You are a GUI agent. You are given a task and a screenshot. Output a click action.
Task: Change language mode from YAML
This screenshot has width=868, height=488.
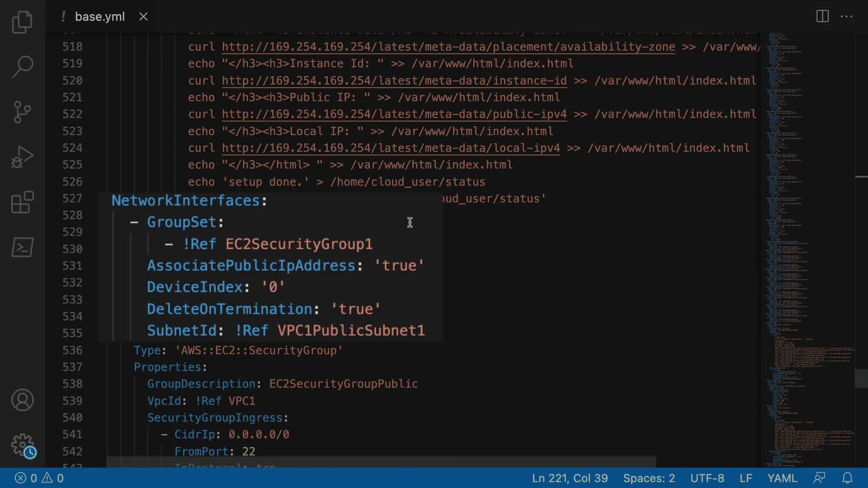pyautogui.click(x=782, y=478)
